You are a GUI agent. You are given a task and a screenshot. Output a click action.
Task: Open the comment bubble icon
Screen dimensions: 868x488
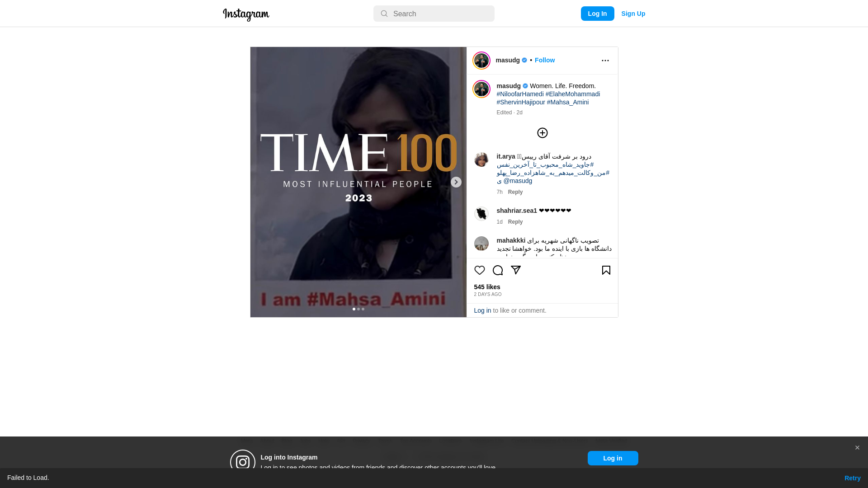(x=497, y=270)
